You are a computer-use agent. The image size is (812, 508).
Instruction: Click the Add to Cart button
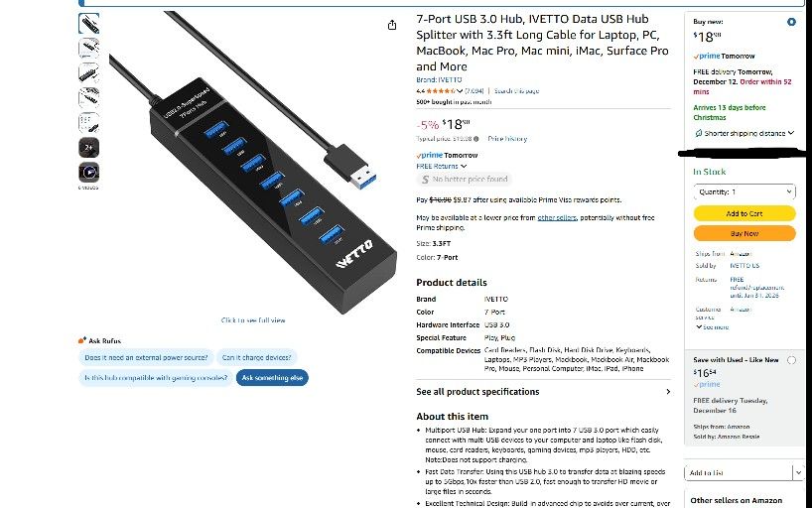coord(744,213)
